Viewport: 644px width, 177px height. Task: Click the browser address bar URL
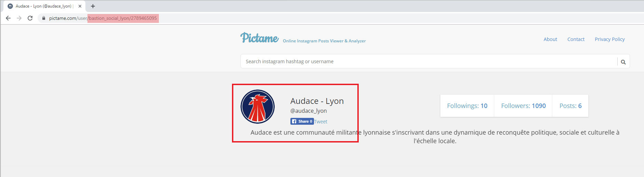[x=102, y=18]
